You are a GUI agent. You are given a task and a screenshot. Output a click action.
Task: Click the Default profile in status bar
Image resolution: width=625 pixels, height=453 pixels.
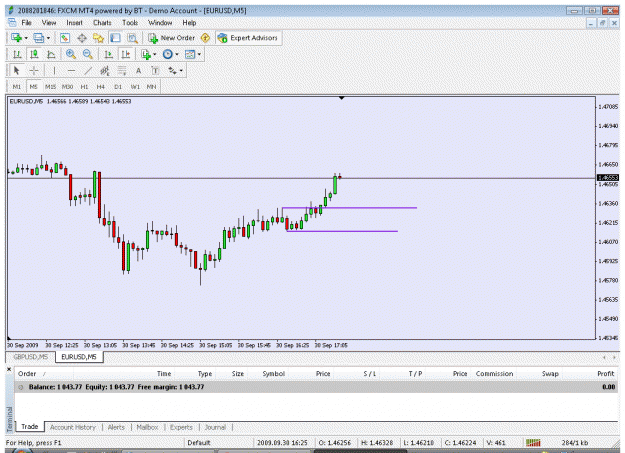click(199, 443)
